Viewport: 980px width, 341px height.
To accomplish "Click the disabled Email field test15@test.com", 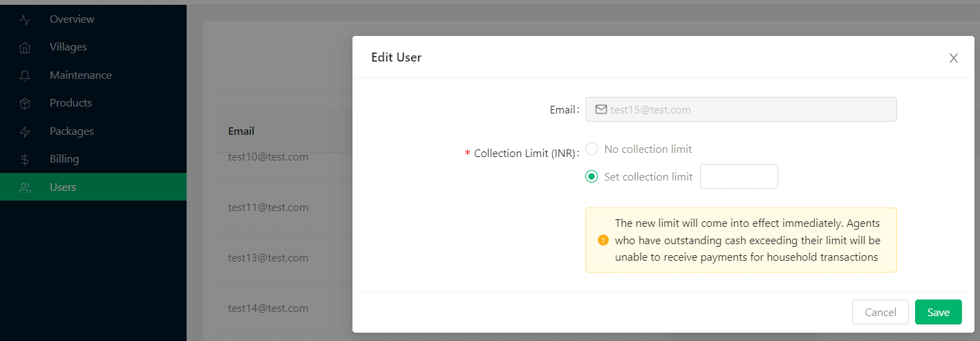I will (x=746, y=109).
